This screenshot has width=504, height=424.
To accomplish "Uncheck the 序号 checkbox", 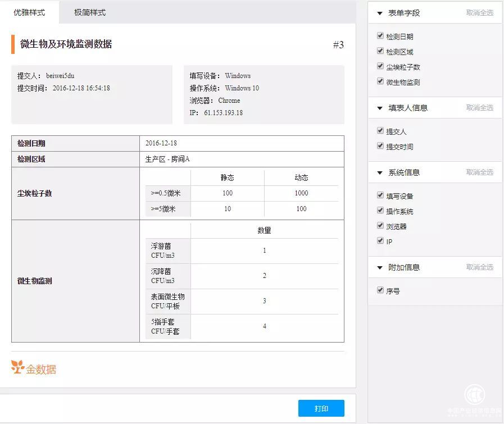I will [x=380, y=290].
